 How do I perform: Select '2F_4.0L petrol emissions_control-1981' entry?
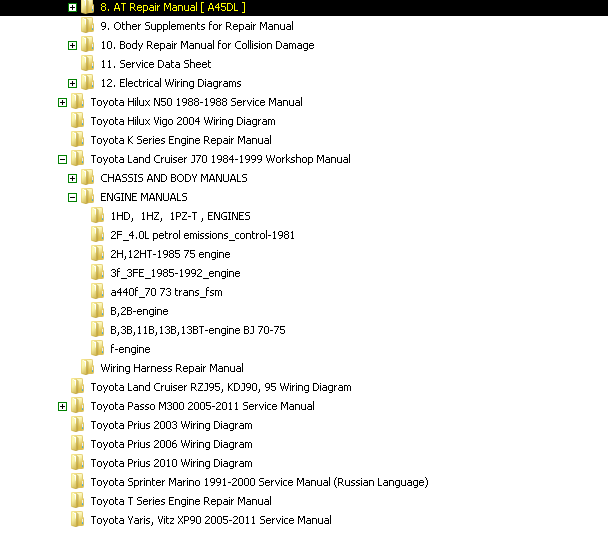202,235
